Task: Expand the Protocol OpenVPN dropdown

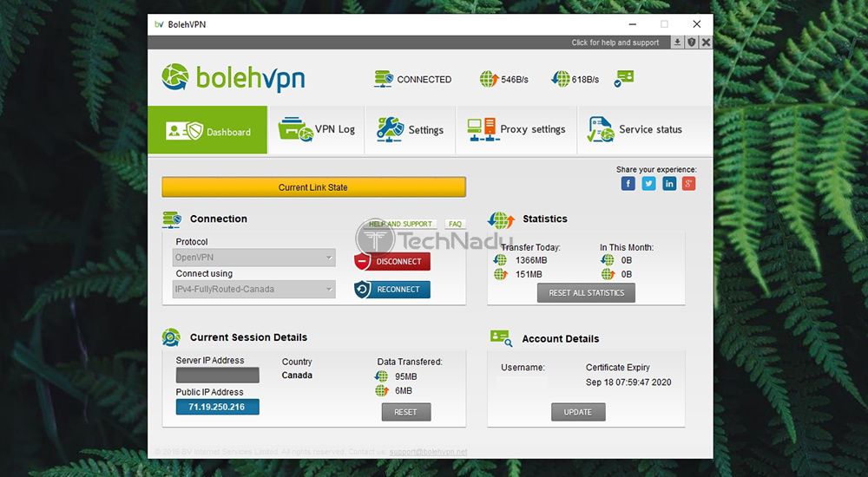Action: pos(254,258)
